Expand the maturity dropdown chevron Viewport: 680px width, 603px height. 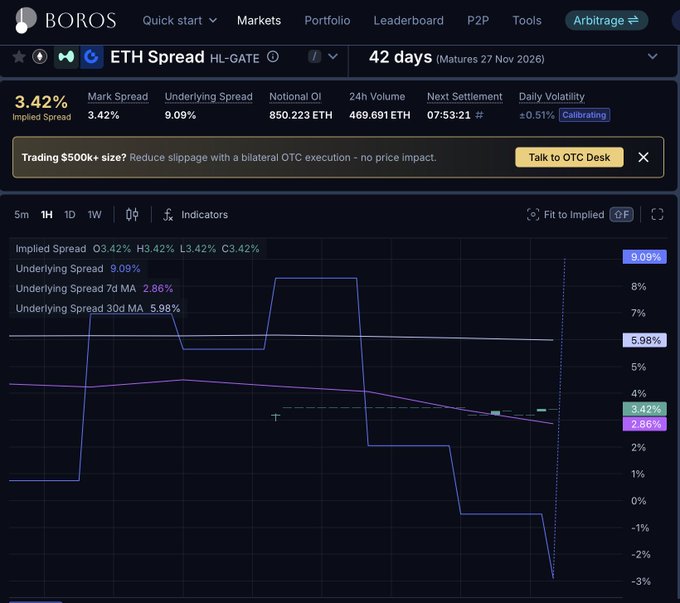click(x=652, y=56)
